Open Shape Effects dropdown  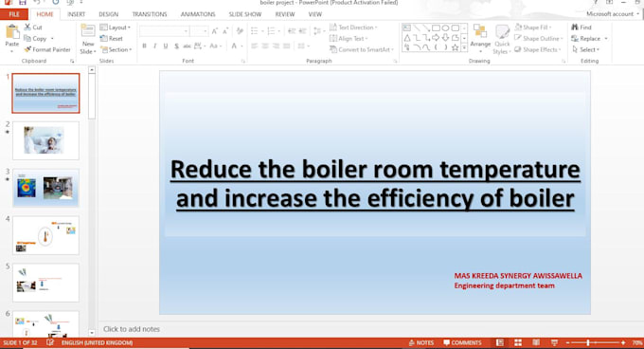538,49
